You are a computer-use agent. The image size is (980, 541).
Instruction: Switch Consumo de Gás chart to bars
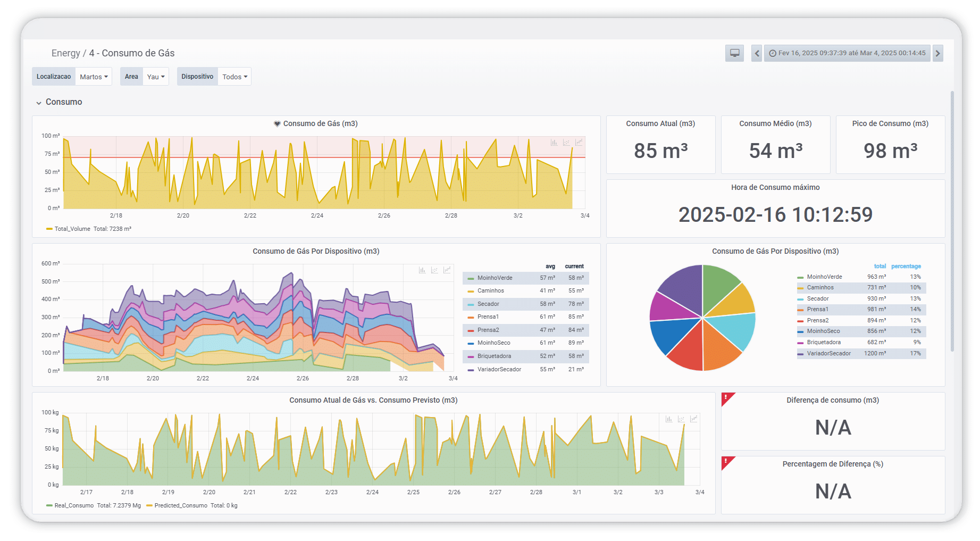(554, 143)
